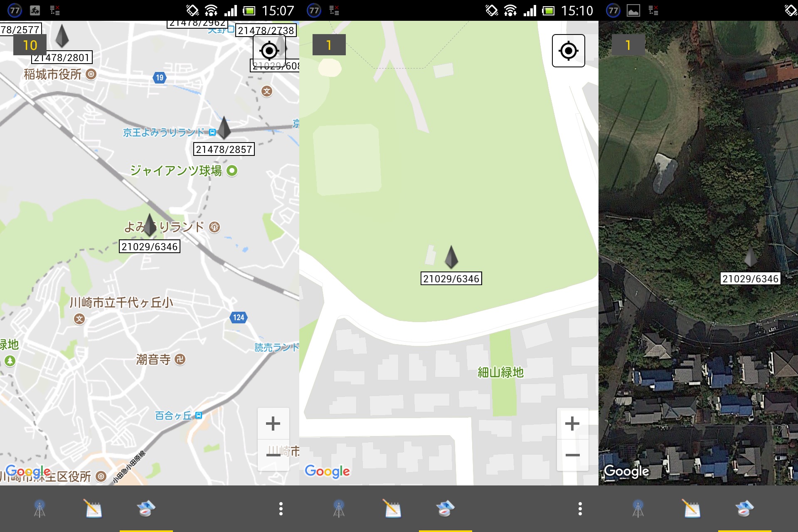Tap my-location button on middle map

568,51
